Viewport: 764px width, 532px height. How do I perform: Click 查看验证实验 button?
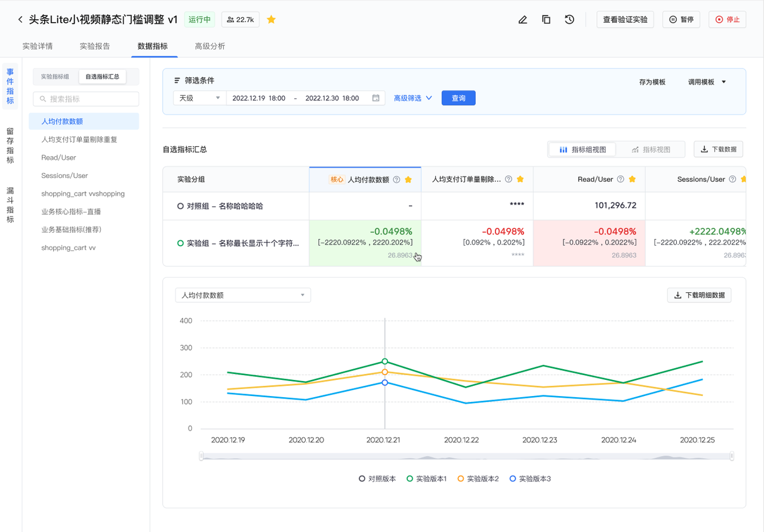click(625, 20)
